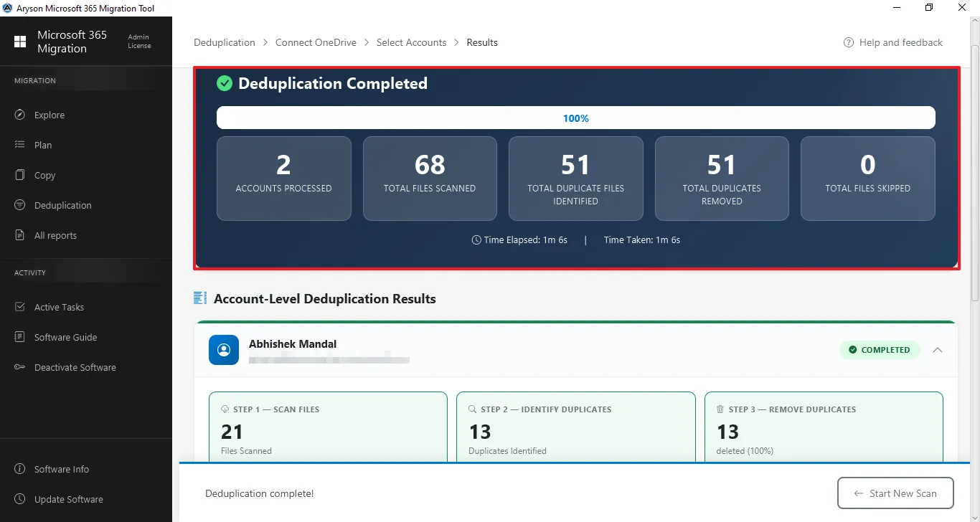
Task: Click the All reports document icon
Action: 20,235
